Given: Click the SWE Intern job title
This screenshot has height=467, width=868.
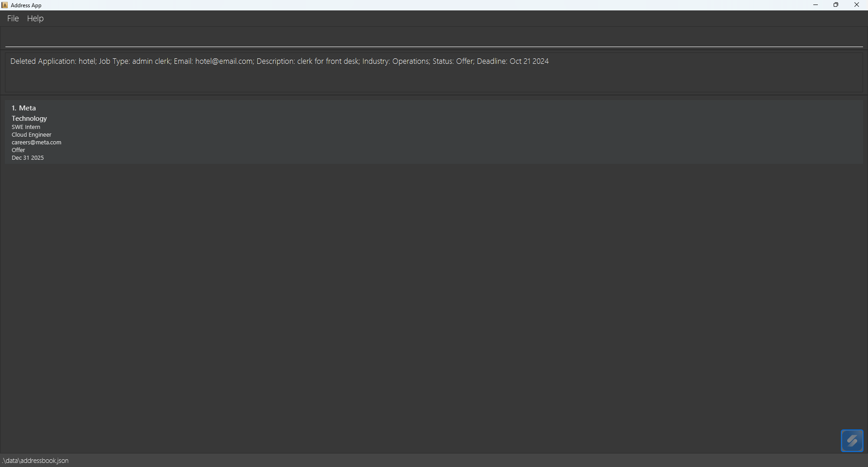Looking at the screenshot, I should tap(26, 127).
